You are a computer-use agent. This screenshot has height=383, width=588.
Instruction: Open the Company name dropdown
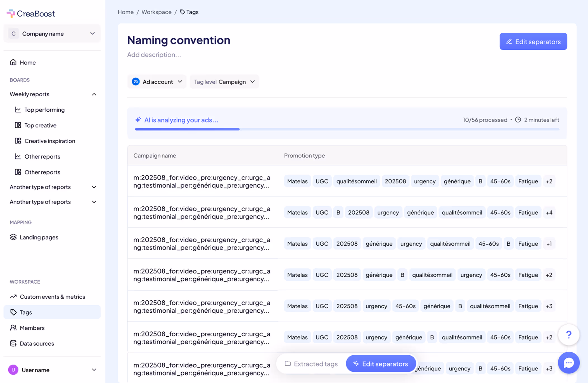point(52,33)
